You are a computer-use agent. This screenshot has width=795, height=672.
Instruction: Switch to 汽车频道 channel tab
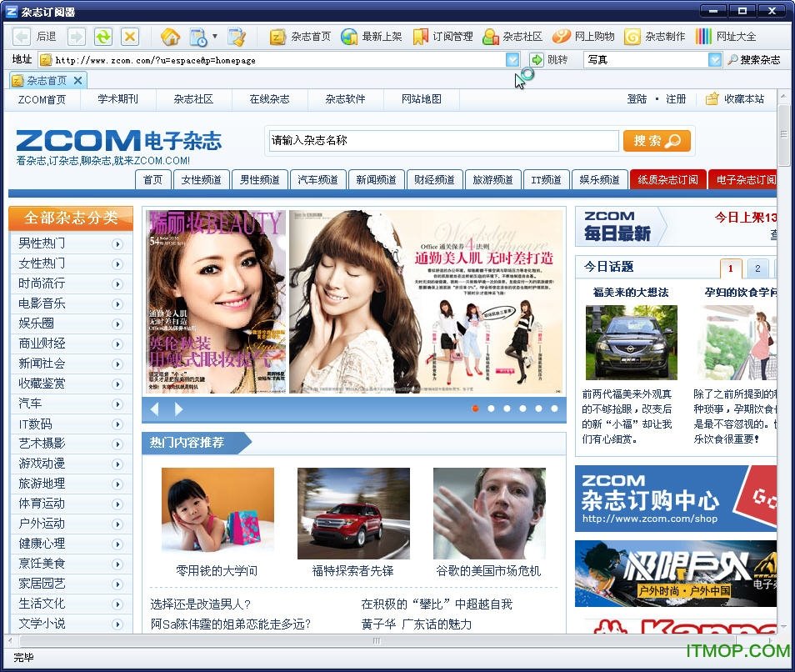317,179
